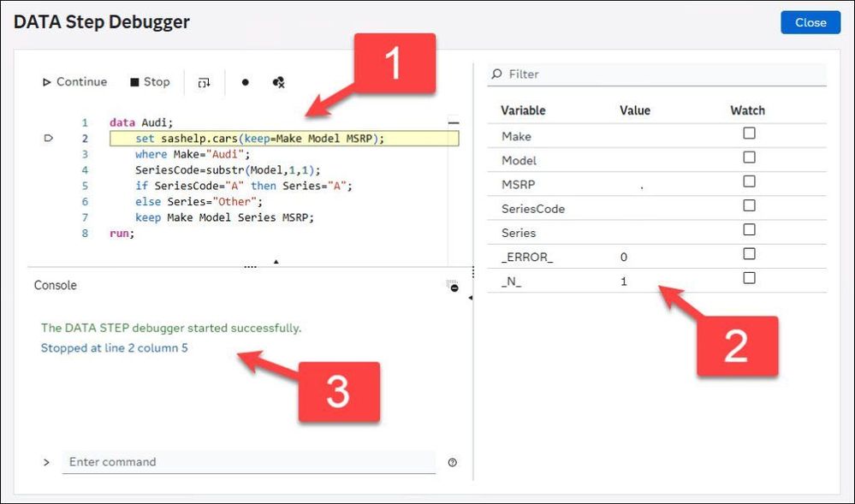The width and height of the screenshot is (855, 504).
Task: Click the 'data Audi;' code line
Action: point(141,122)
